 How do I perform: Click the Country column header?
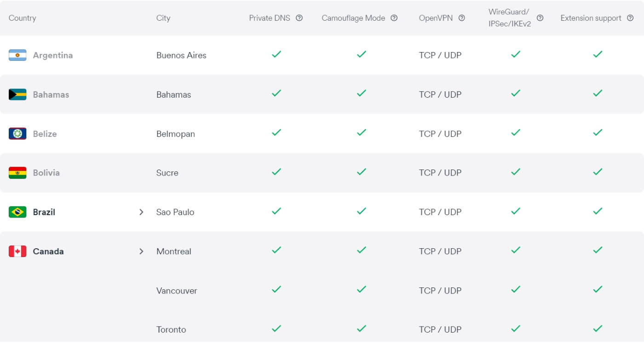pos(22,18)
